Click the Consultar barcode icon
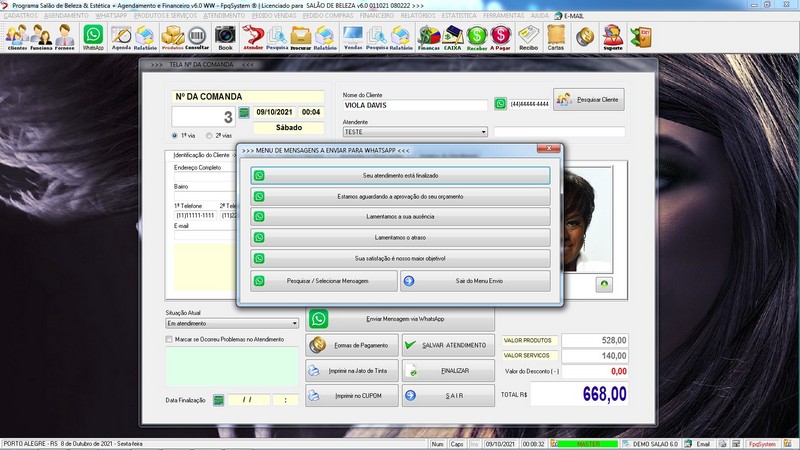800x450 pixels. click(x=197, y=37)
